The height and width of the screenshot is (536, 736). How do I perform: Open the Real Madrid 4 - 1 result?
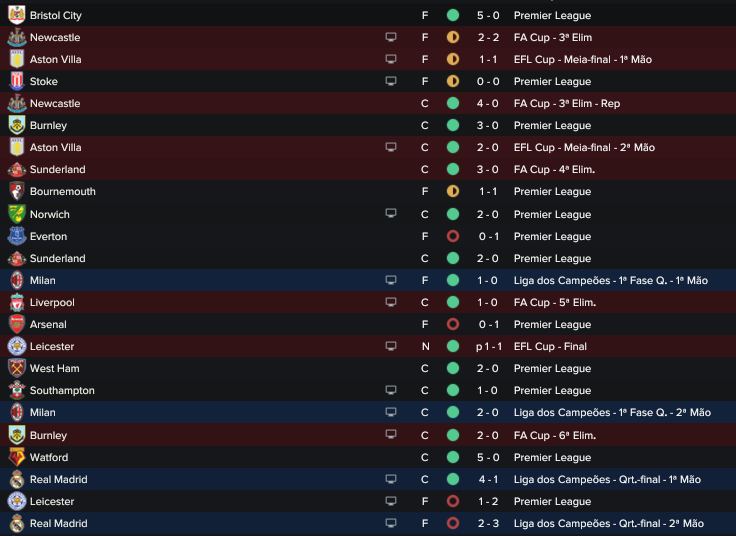pyautogui.click(x=488, y=479)
